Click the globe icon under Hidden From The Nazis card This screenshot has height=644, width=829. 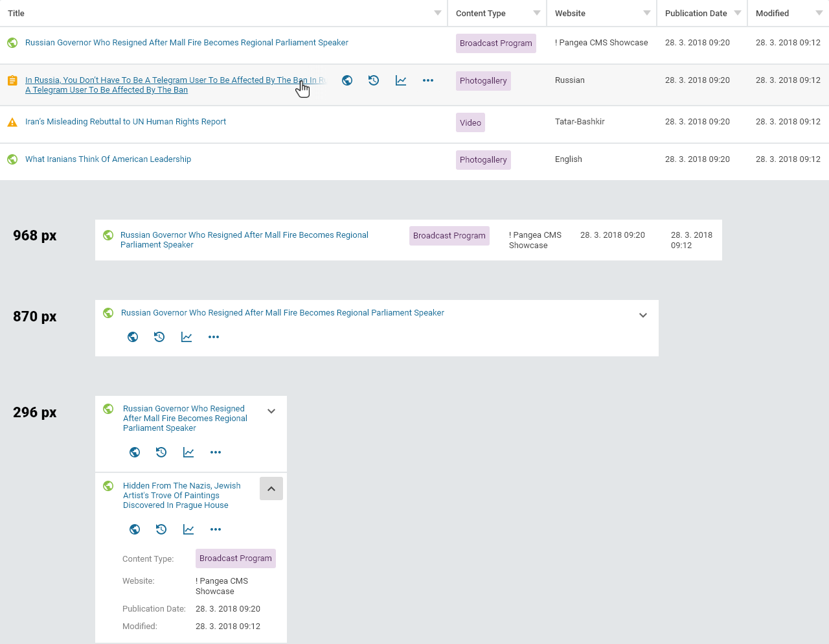point(135,529)
